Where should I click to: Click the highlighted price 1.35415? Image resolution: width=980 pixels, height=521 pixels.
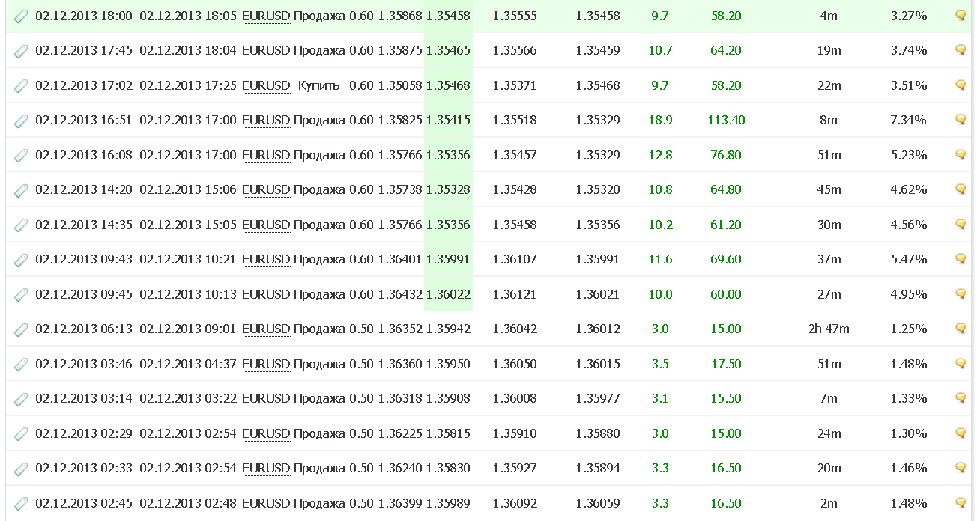tap(448, 120)
